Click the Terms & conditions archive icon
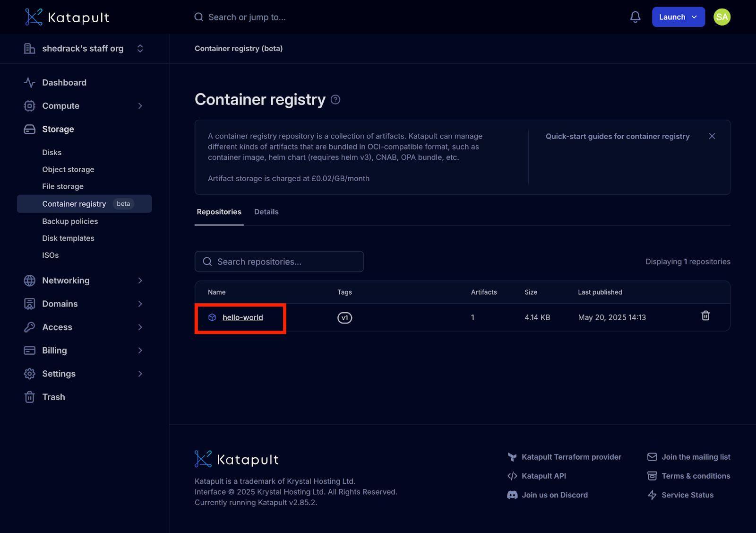This screenshot has height=533, width=756. pos(652,476)
